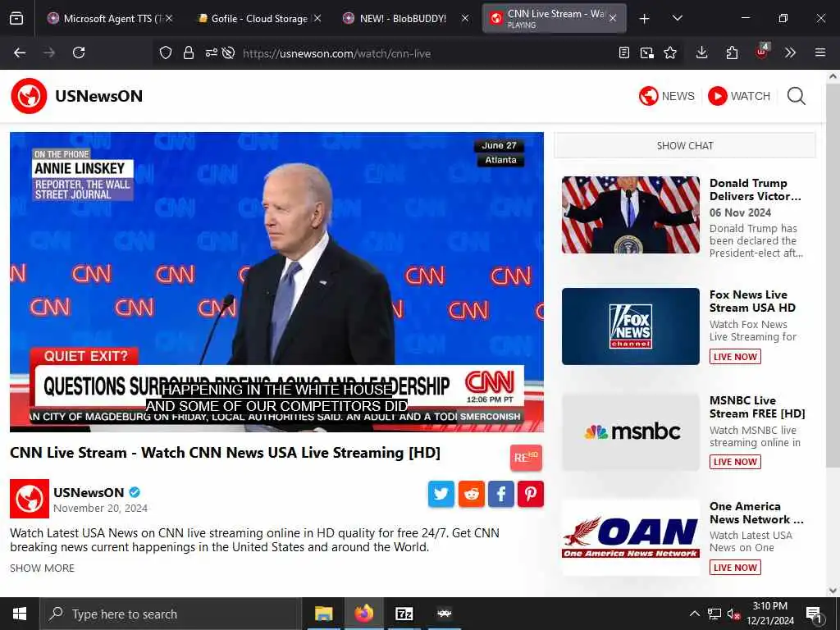Open the uBlock extension icon

point(762,52)
